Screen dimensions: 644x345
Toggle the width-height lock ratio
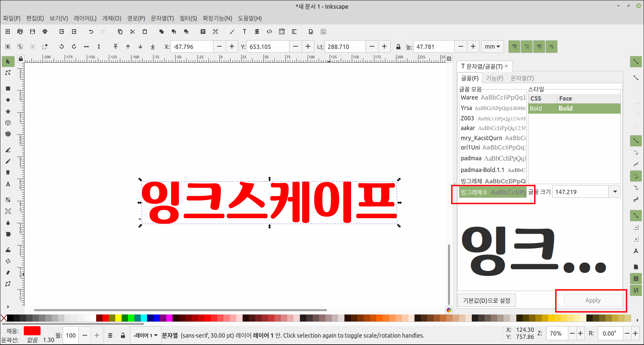[x=398, y=47]
